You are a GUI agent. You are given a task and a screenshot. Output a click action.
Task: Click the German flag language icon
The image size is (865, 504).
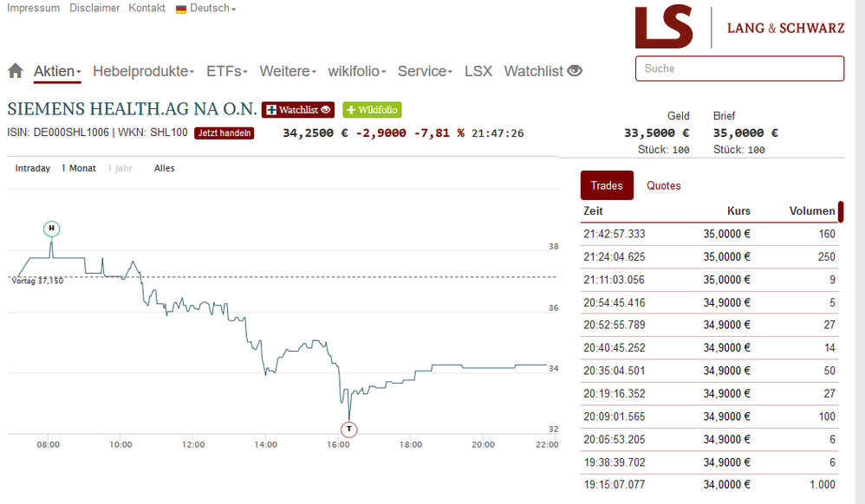point(181,9)
